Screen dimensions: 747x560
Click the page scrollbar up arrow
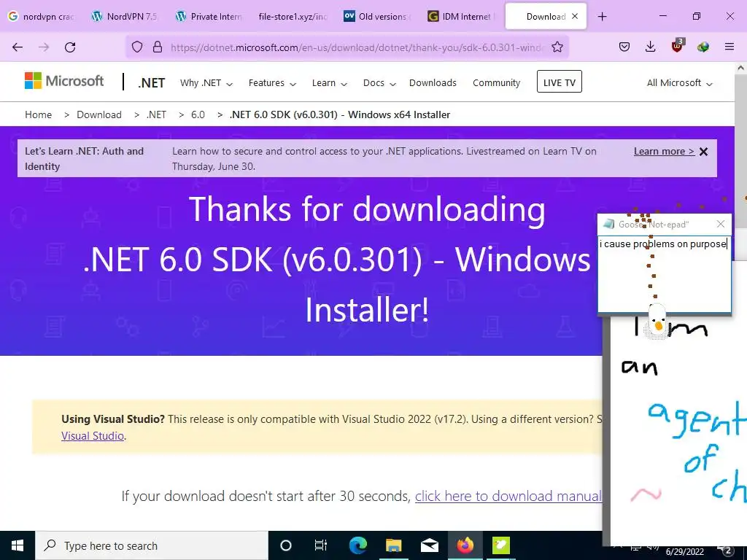coord(741,68)
